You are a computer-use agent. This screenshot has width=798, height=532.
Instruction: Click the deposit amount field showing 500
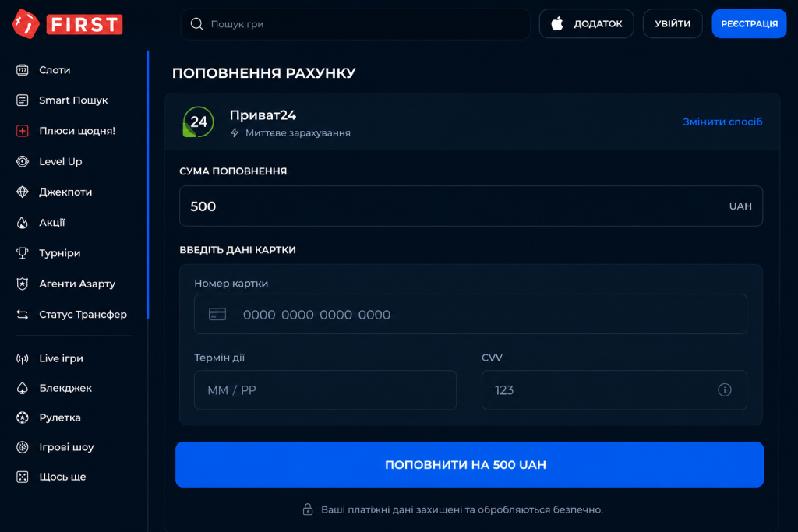click(471, 206)
